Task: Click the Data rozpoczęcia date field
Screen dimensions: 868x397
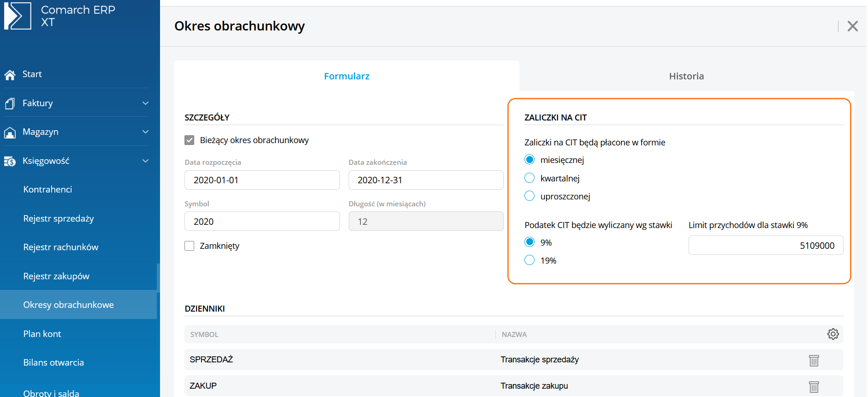Action: (x=262, y=180)
